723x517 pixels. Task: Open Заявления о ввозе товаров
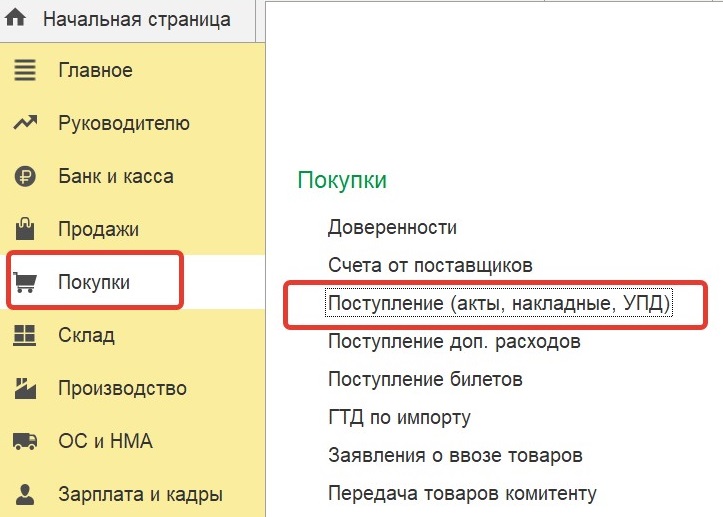pos(455,455)
